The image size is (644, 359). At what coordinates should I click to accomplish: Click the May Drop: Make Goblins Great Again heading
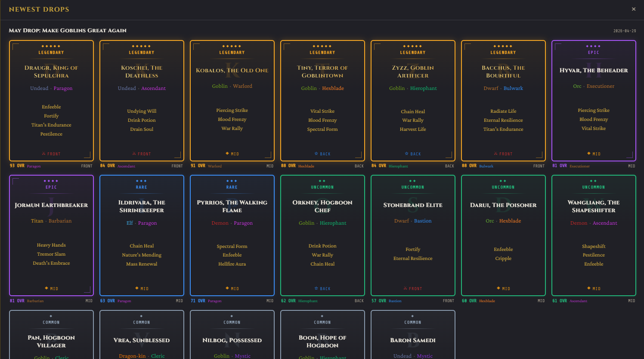click(x=68, y=31)
